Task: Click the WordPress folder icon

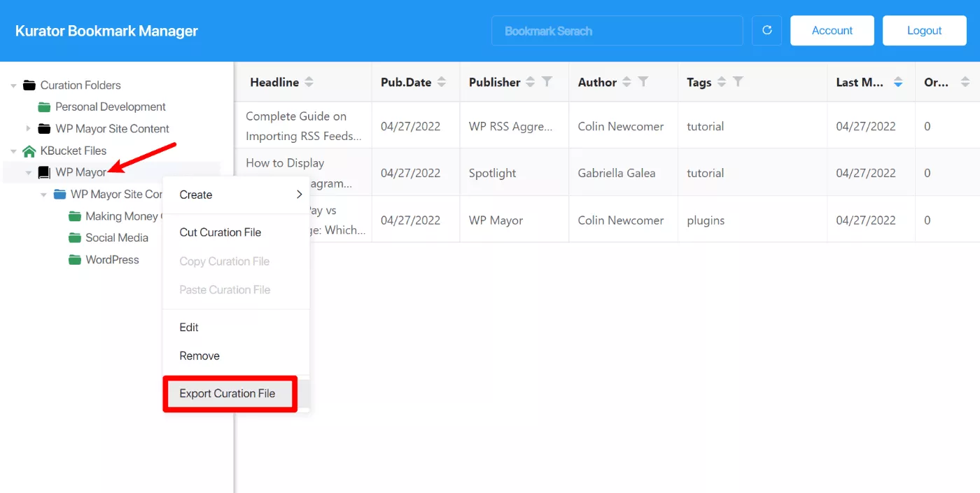Action: pos(75,260)
